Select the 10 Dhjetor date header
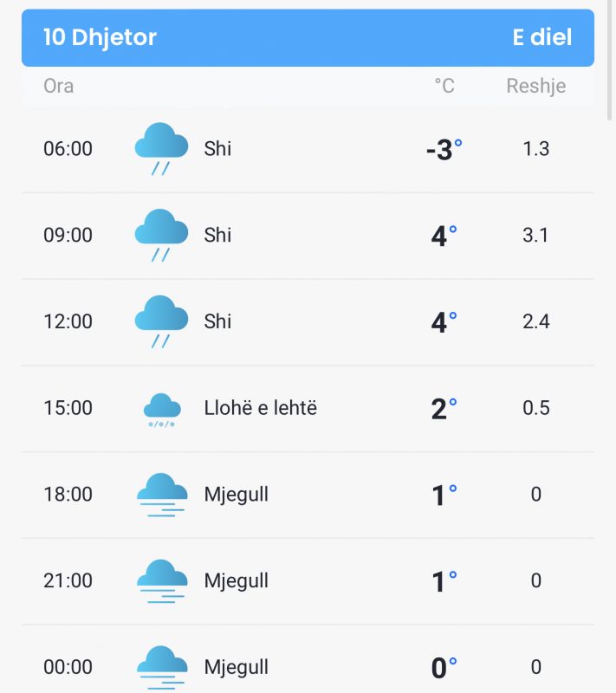The height and width of the screenshot is (693, 616). 100,37
